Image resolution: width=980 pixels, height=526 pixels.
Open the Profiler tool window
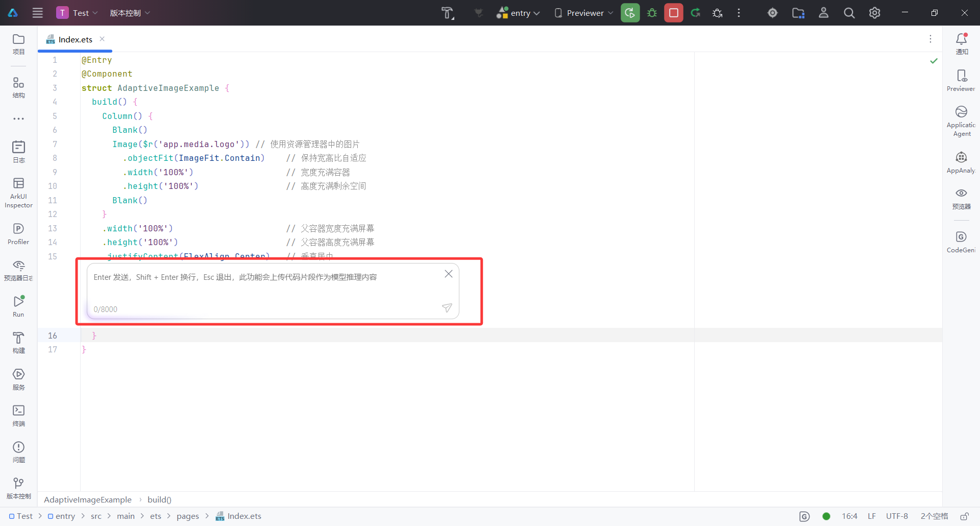pyautogui.click(x=18, y=234)
